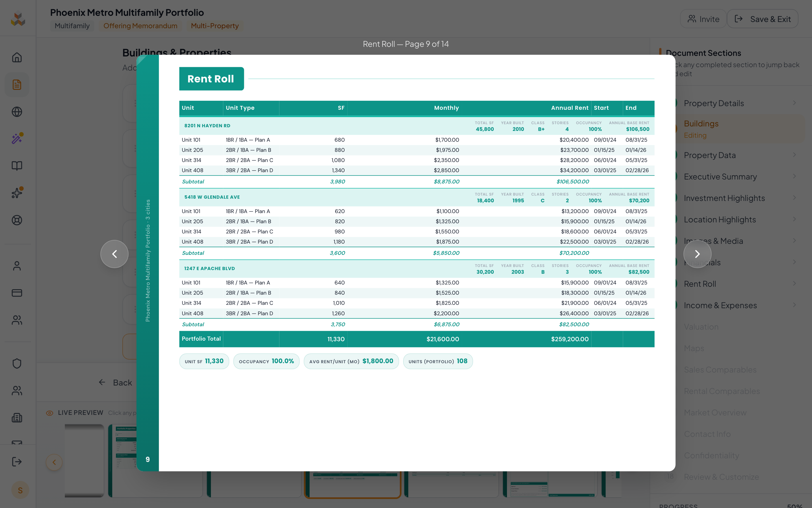Expand chevron next to Images & Media

click(794, 240)
